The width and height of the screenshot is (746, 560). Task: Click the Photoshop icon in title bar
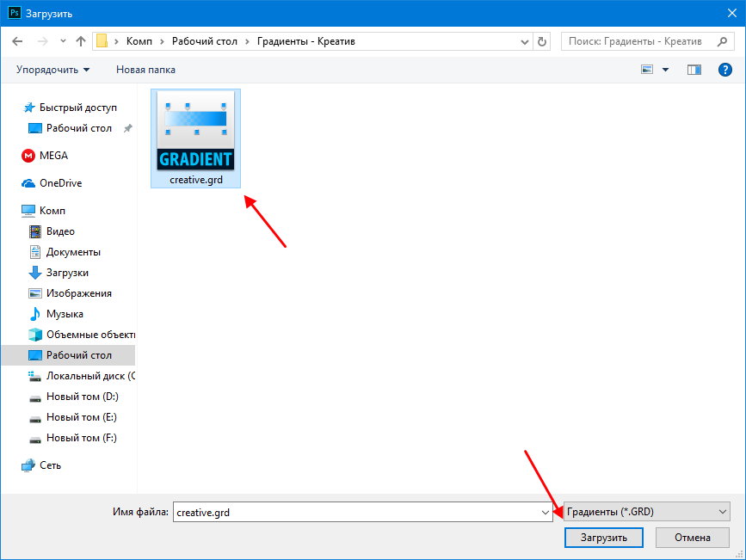coord(15,12)
